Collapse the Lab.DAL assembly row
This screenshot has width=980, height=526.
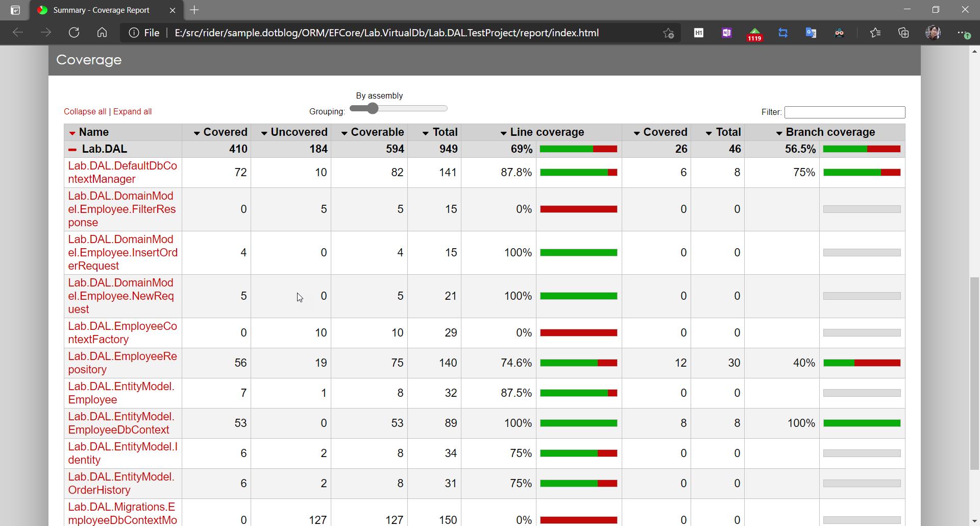pyautogui.click(x=71, y=149)
